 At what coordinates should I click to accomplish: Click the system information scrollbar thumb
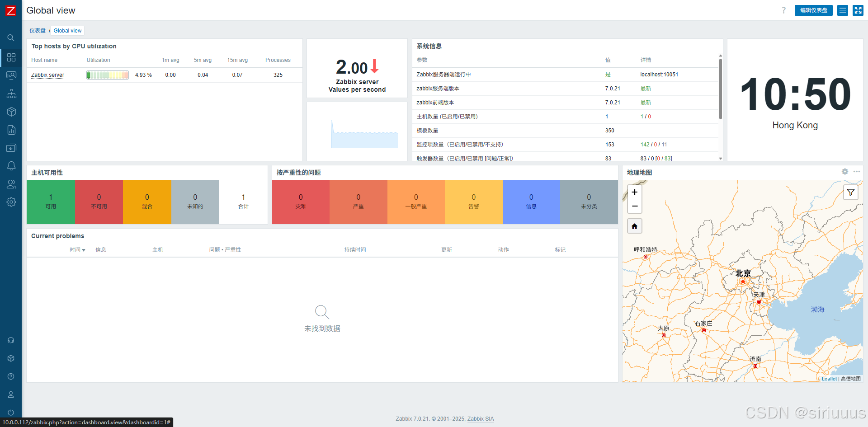point(721,89)
